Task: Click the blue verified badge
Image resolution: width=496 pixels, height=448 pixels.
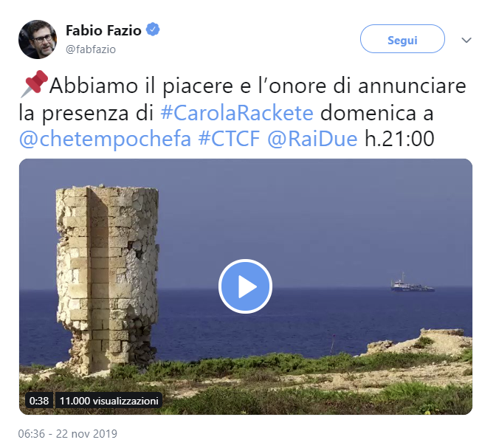Action: click(153, 30)
